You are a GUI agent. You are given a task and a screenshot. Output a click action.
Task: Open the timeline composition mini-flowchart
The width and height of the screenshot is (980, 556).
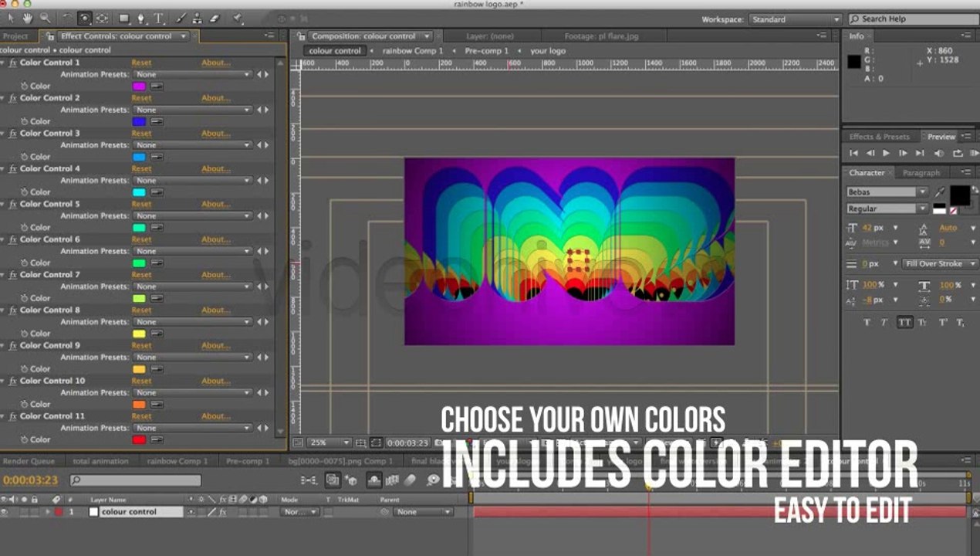309,480
